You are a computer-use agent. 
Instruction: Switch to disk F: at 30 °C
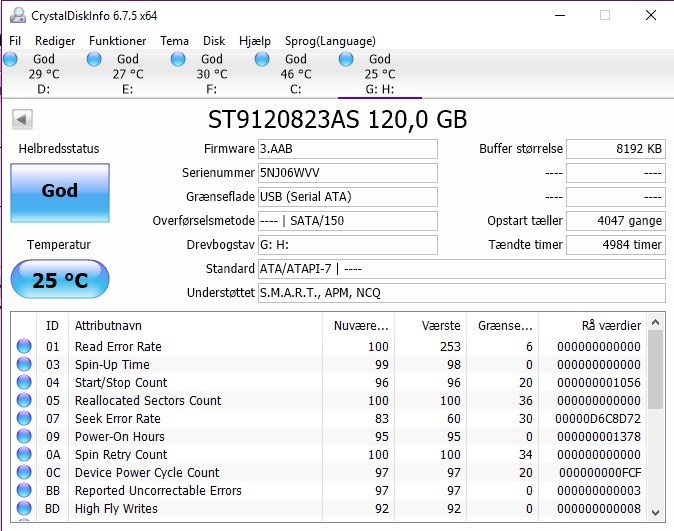(212, 74)
